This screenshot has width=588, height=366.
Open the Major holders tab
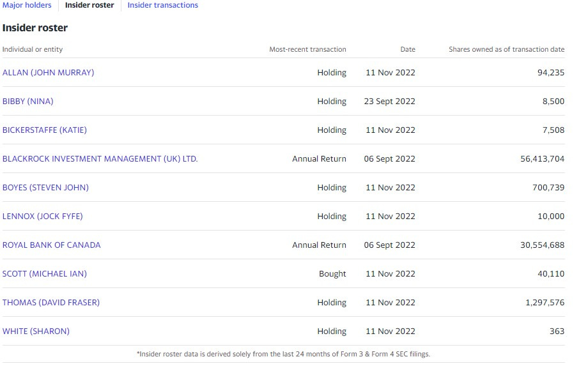coord(27,5)
